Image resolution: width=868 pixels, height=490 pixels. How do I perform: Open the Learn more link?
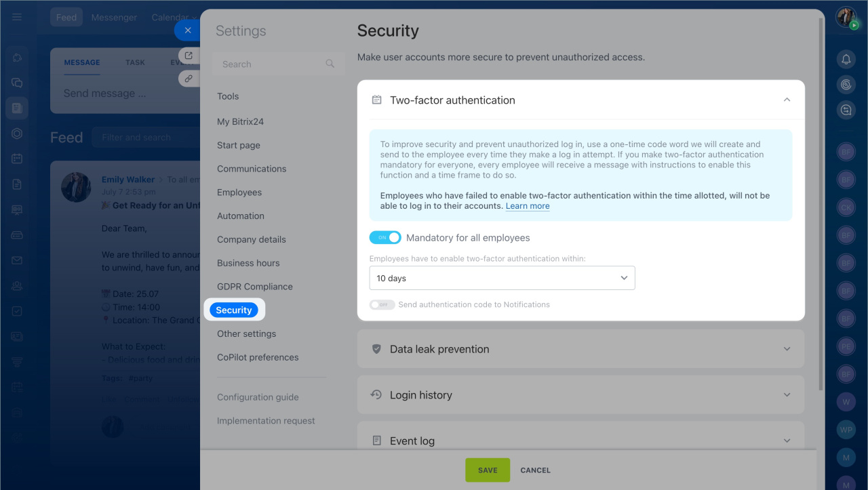coord(528,206)
